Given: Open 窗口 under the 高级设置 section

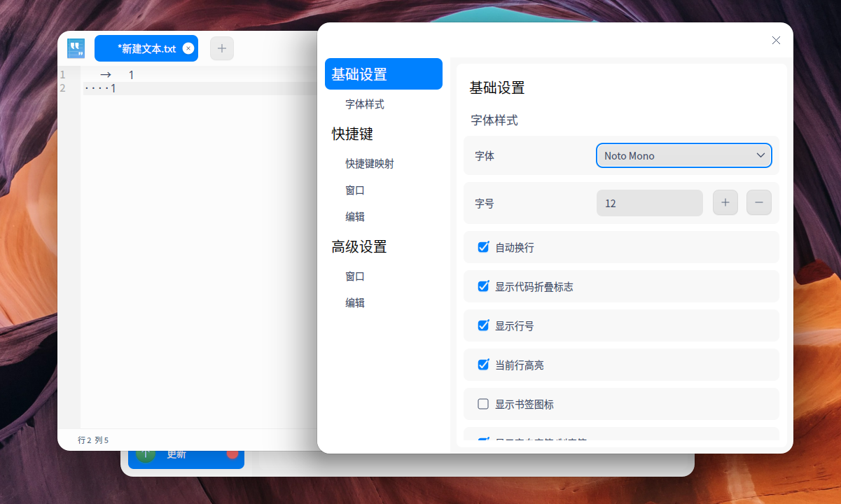Looking at the screenshot, I should point(355,276).
